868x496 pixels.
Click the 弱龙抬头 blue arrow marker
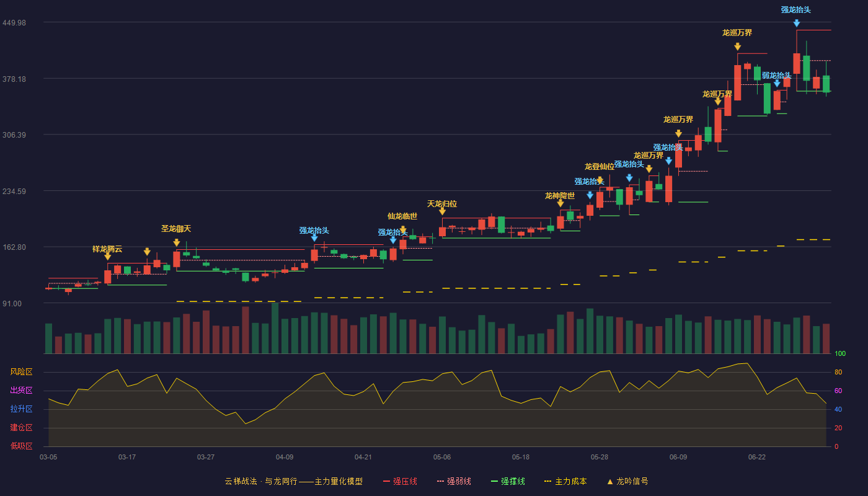[x=777, y=83]
